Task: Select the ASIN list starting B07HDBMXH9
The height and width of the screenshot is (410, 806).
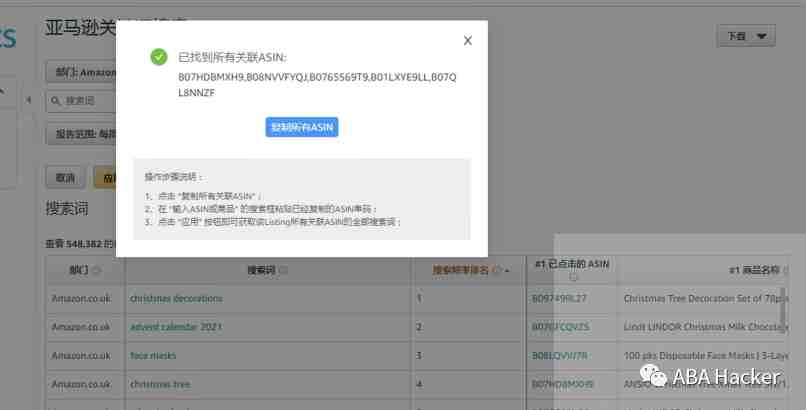Action: click(317, 85)
